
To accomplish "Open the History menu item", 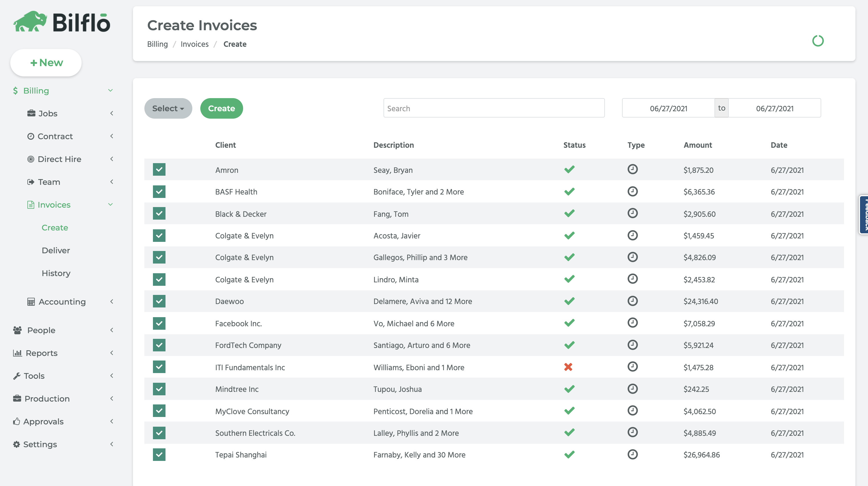I will [x=56, y=273].
